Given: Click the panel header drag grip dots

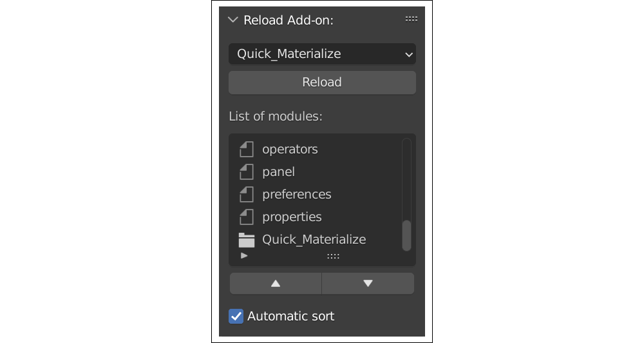Looking at the screenshot, I should coord(412,19).
